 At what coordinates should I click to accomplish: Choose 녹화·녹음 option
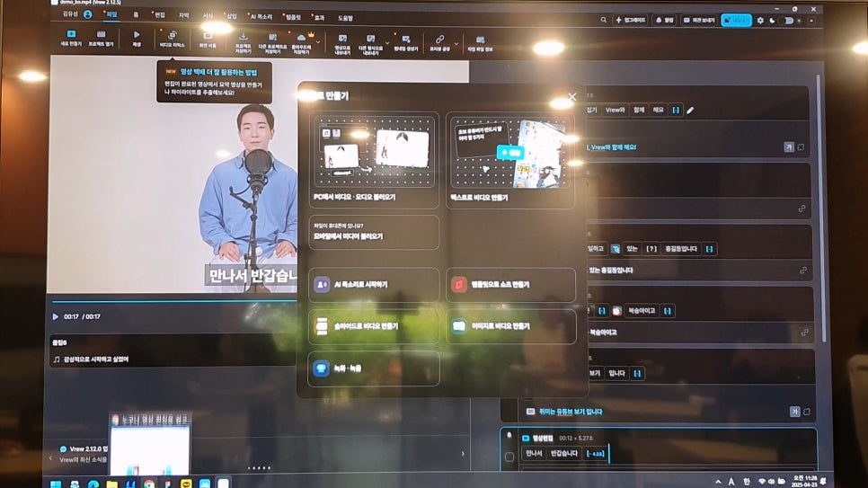(x=374, y=368)
